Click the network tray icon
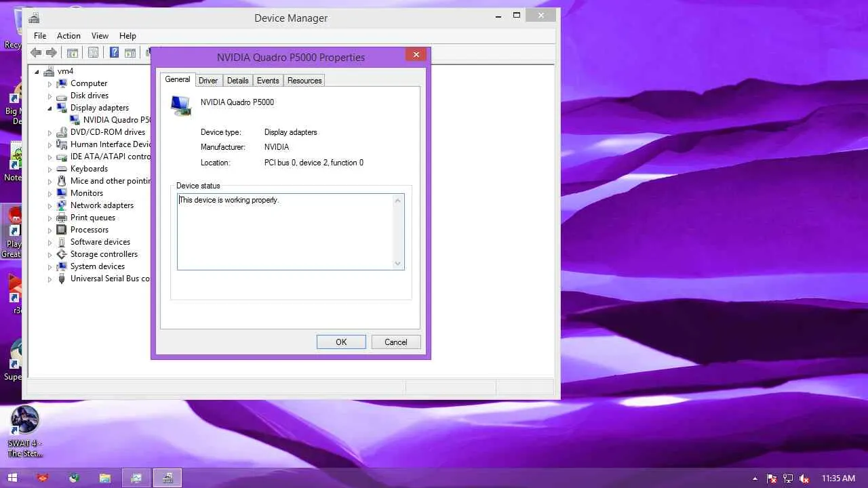The width and height of the screenshot is (868, 488). click(788, 479)
